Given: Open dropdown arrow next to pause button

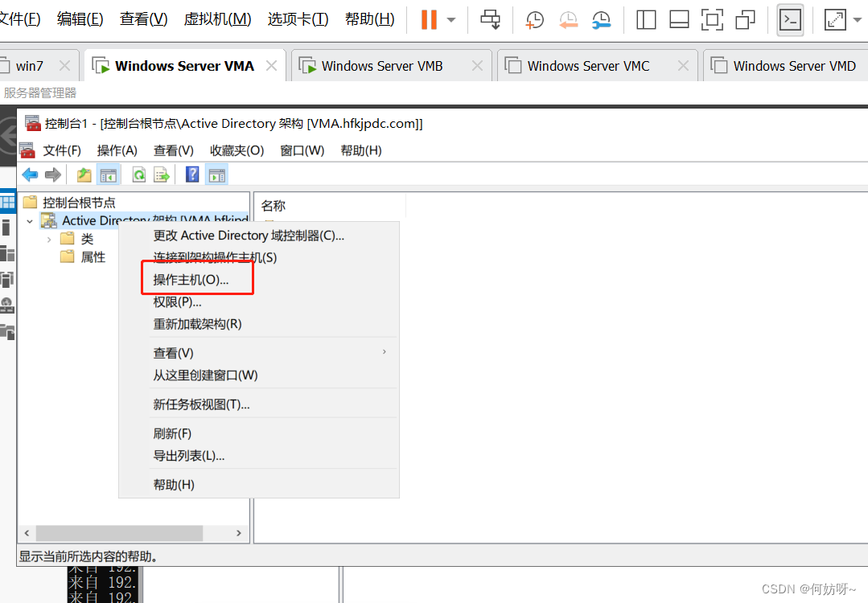Looking at the screenshot, I should point(451,20).
